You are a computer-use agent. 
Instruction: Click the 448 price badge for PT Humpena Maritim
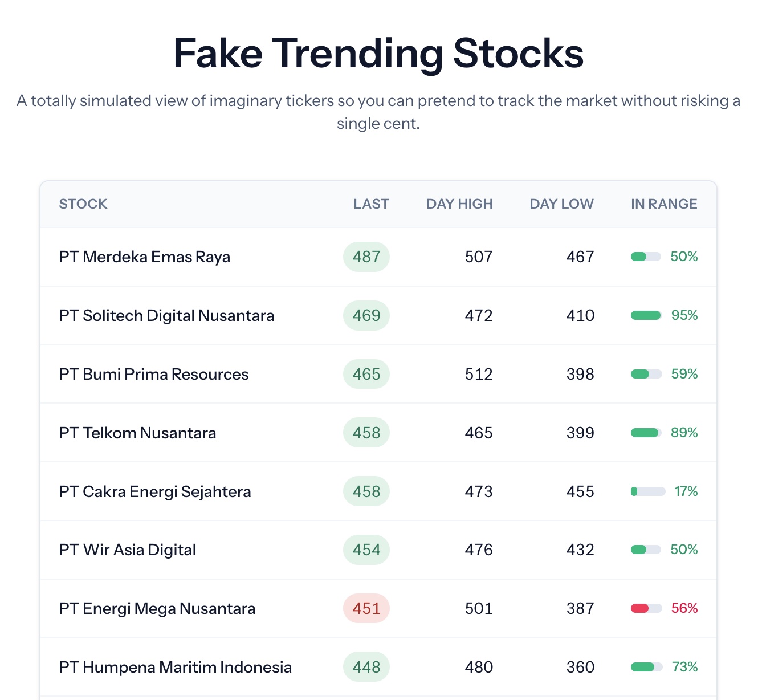[366, 667]
